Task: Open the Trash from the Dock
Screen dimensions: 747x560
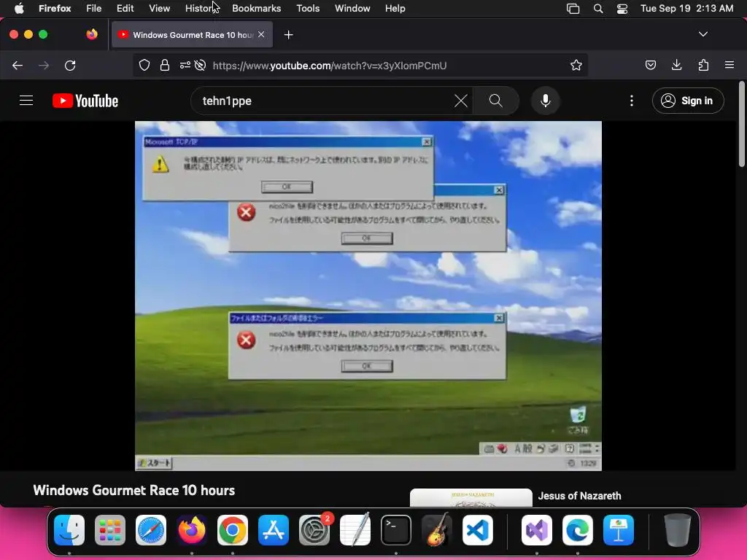Action: [678, 529]
